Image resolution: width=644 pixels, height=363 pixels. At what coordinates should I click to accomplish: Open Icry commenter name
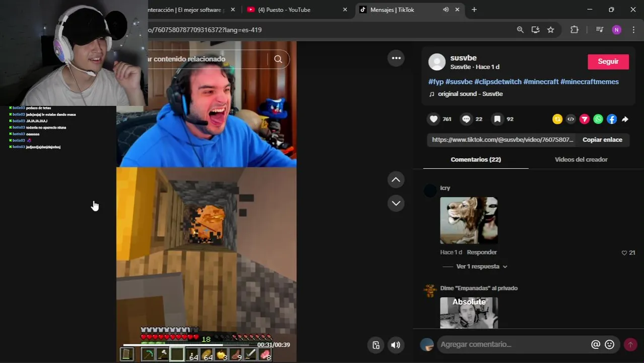point(445,188)
